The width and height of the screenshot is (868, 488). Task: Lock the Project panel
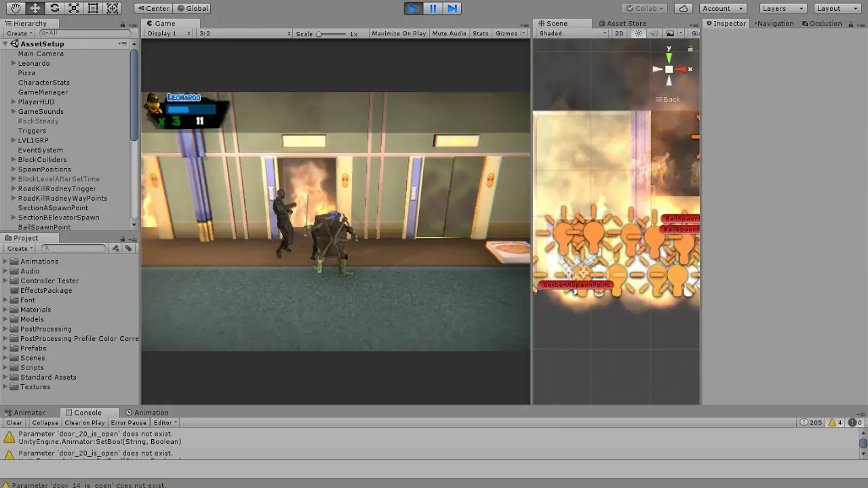(x=123, y=238)
